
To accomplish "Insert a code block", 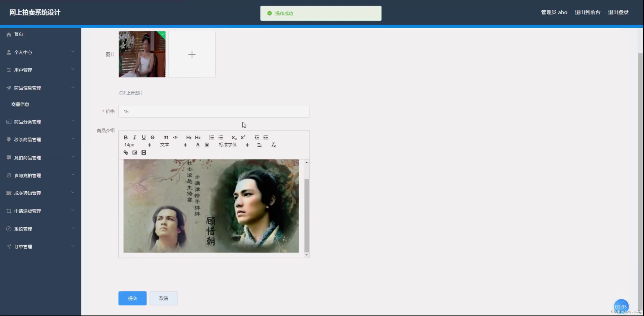I will pyautogui.click(x=175, y=137).
